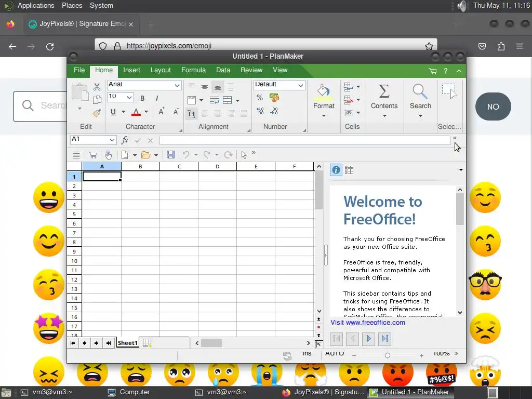
Task: Expand the Format button dropdown arrow
Action: (x=324, y=116)
